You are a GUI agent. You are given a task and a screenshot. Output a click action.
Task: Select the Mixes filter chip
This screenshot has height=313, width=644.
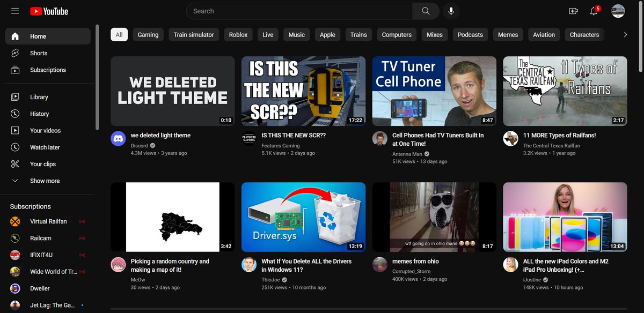[x=435, y=35]
